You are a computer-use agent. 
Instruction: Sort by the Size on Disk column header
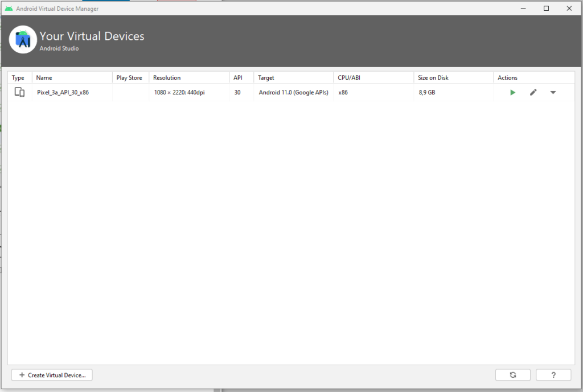tap(454, 77)
